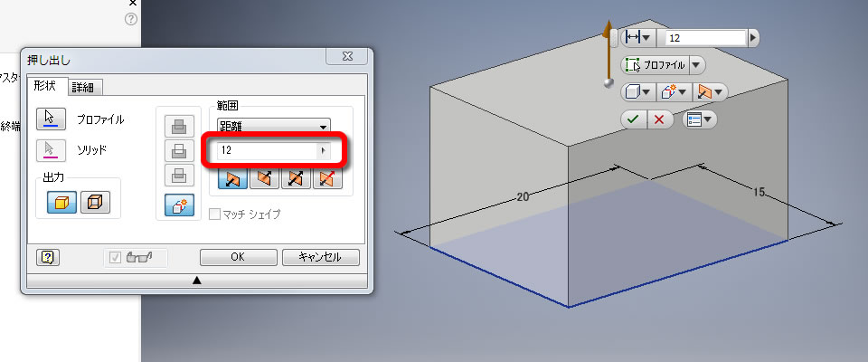Switch to the Shape tab

[x=47, y=85]
